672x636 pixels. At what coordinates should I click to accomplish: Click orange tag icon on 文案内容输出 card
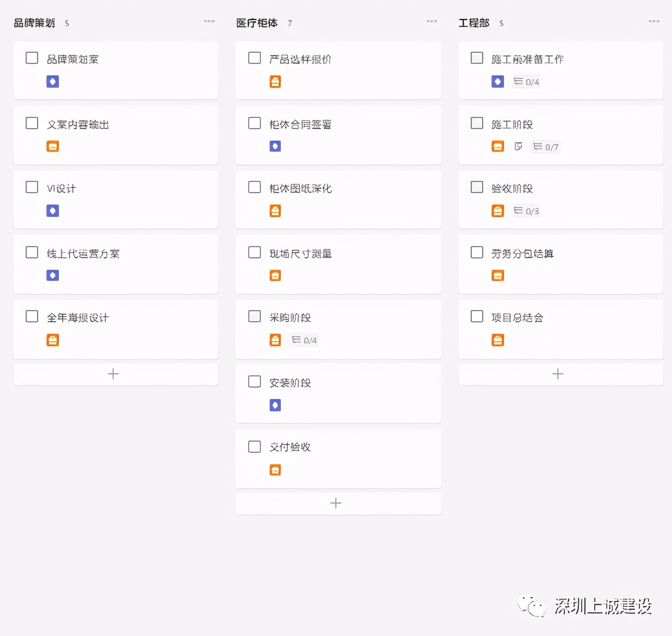53,146
